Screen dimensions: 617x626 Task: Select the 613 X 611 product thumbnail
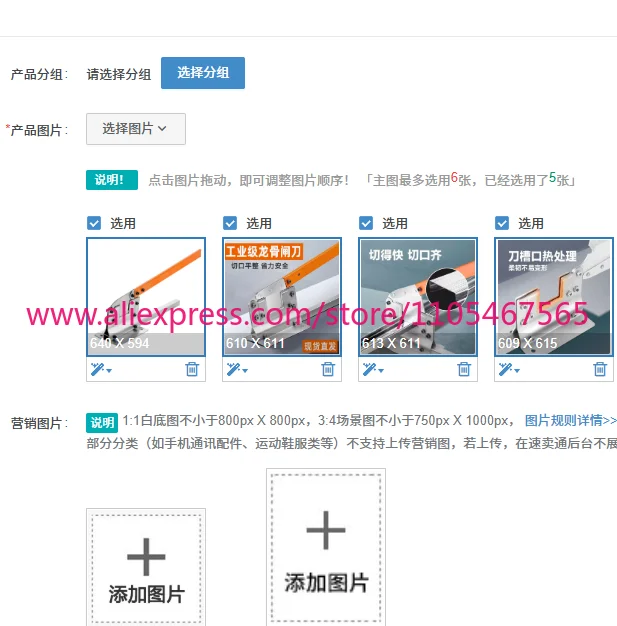[x=418, y=297]
